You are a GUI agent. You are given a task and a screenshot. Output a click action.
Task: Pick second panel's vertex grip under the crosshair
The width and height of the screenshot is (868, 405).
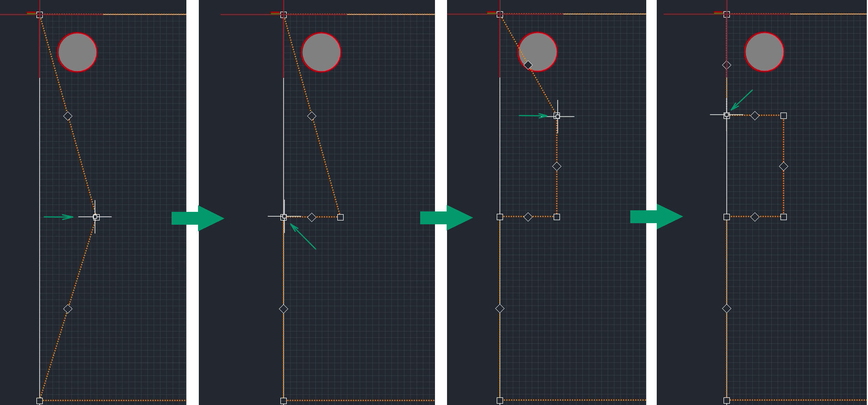[x=284, y=217]
